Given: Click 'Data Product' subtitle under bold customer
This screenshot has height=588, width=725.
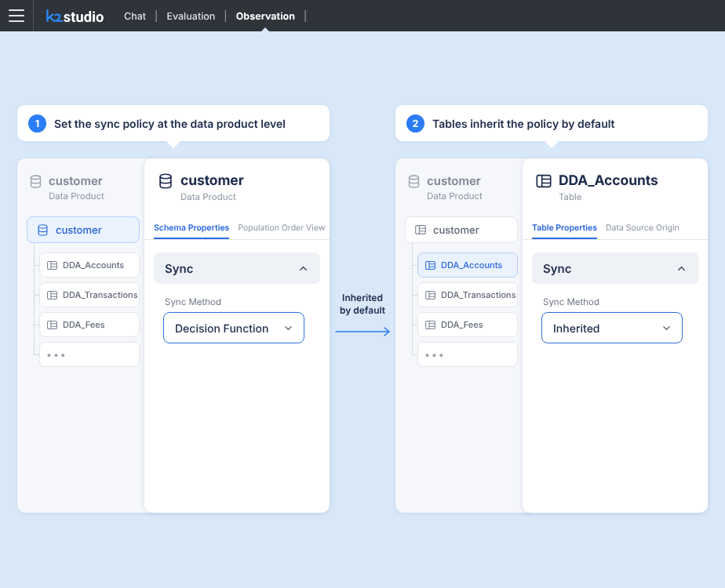Looking at the screenshot, I should pos(208,197).
